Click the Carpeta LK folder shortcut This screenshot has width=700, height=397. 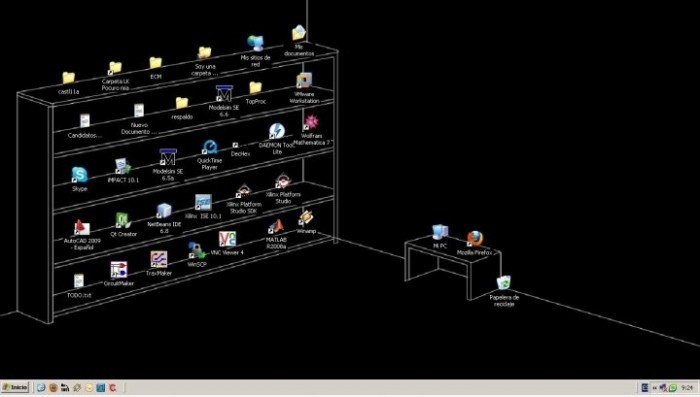tap(115, 68)
